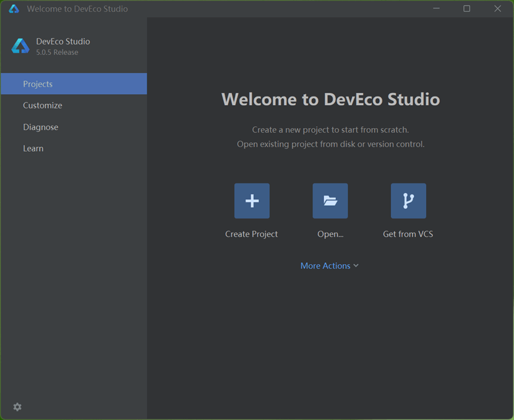Minimize the DevEco Studio window
Screen dimensions: 514x420
[436, 9]
